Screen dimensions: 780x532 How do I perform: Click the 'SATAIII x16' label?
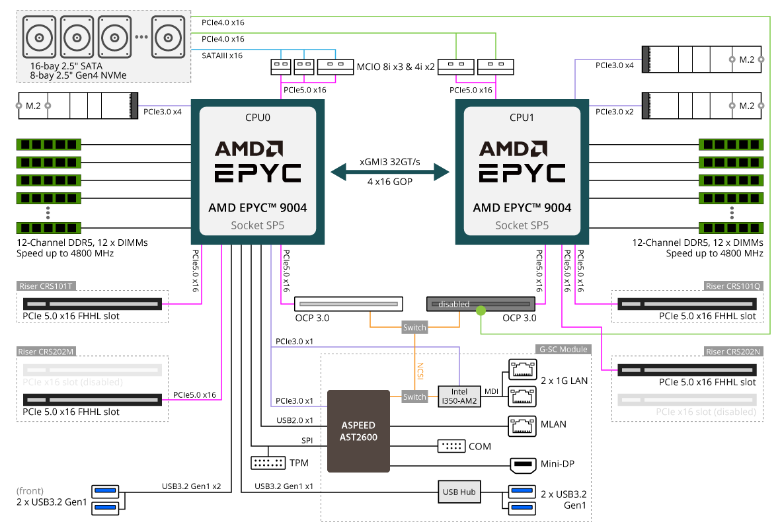(222, 56)
